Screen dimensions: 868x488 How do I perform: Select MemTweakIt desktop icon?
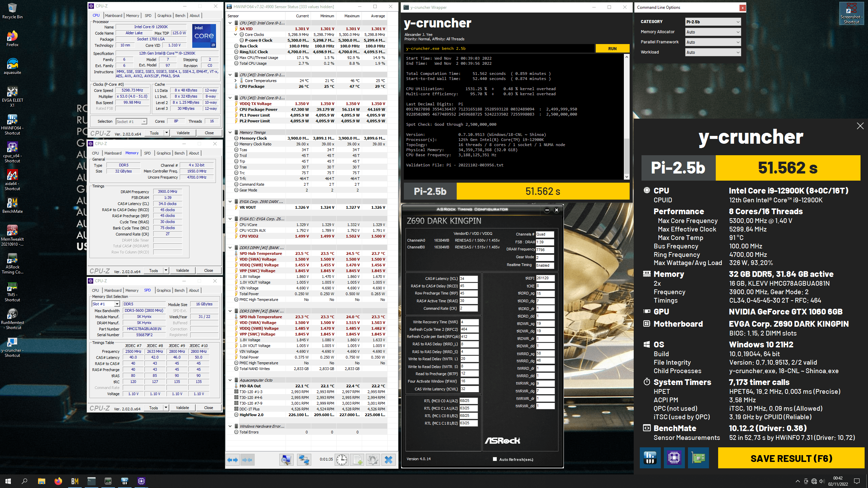[x=12, y=236]
